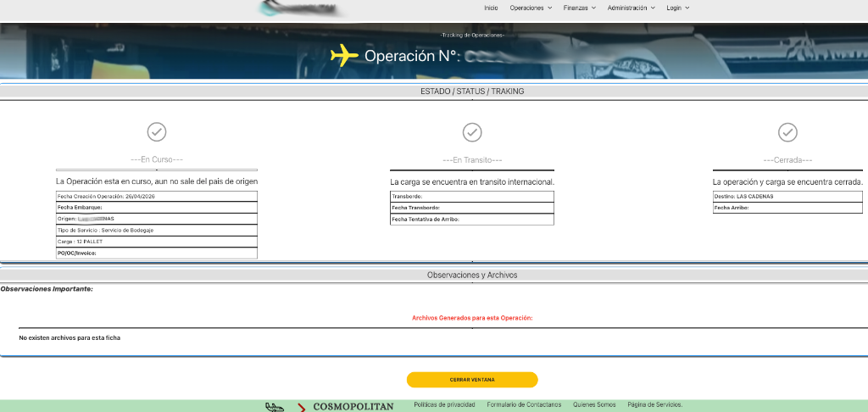Screen dimensions: 868x412
Task: Open Formulario de Contactanos link
Action: (x=524, y=405)
